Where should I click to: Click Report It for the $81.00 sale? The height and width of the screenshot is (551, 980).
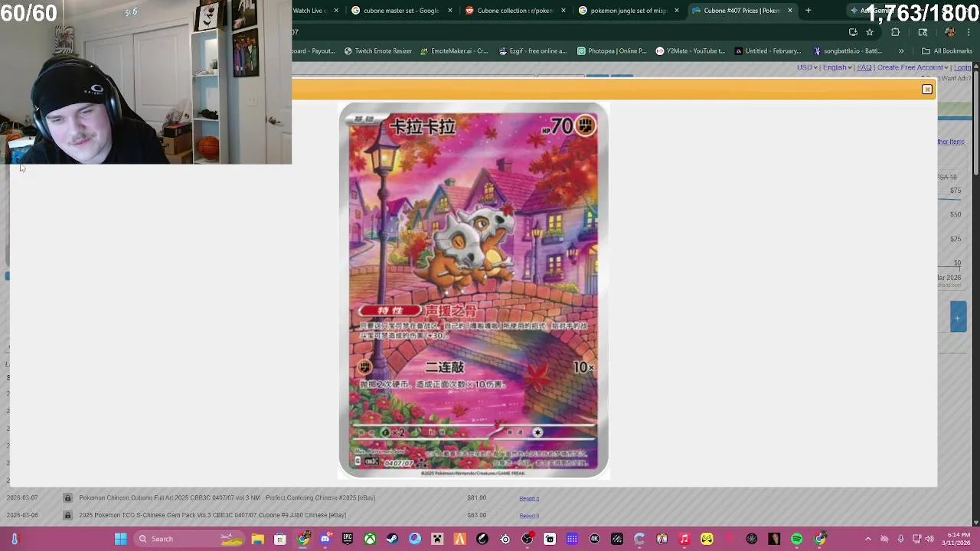coord(529,498)
